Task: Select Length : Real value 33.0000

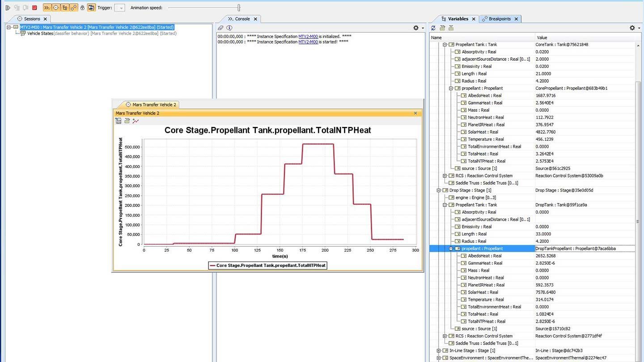Action: [542, 234]
